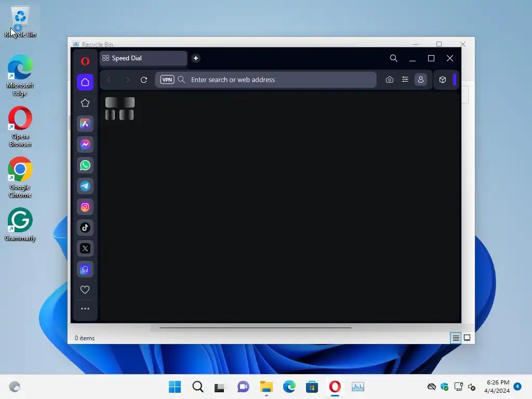Open the Opera account profile icon
This screenshot has width=532, height=399.
421,79
